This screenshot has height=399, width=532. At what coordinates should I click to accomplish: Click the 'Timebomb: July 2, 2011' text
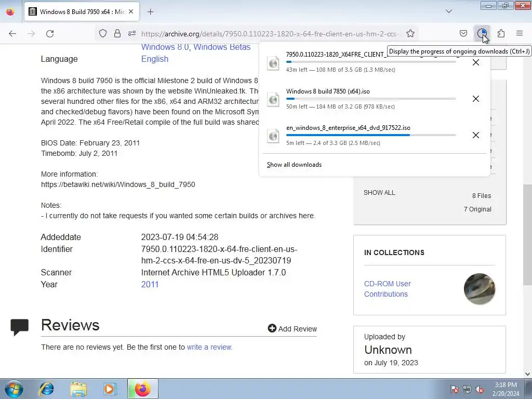(79, 153)
